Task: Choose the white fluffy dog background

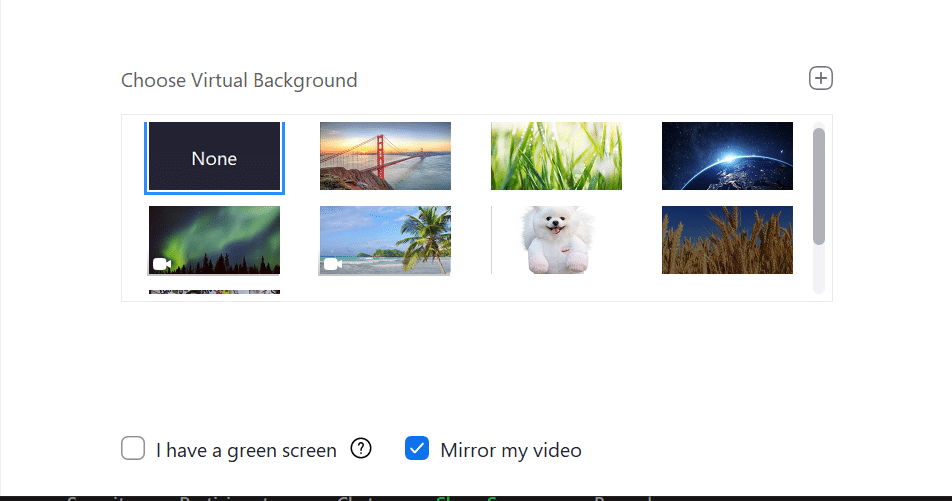Action: click(556, 240)
